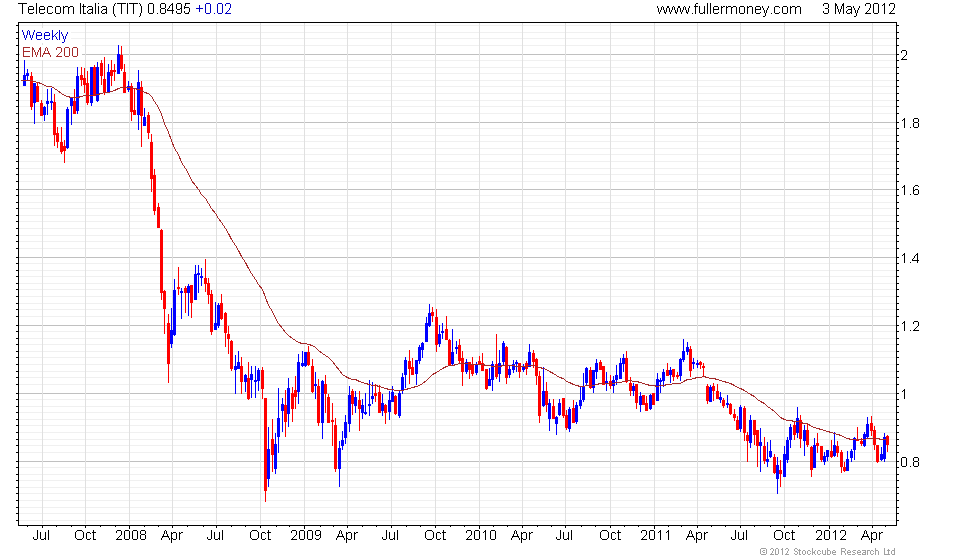Viewport: 980px width, 560px height.
Task: Click the 'Weekly' label
Action: click(44, 36)
